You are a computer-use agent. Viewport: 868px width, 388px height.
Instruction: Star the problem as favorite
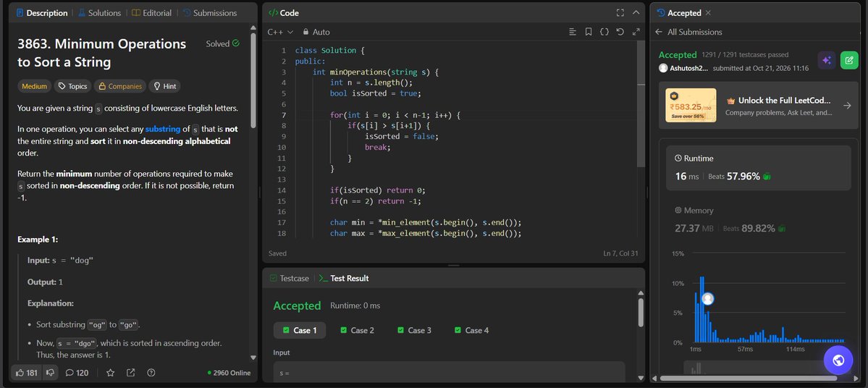pos(110,373)
